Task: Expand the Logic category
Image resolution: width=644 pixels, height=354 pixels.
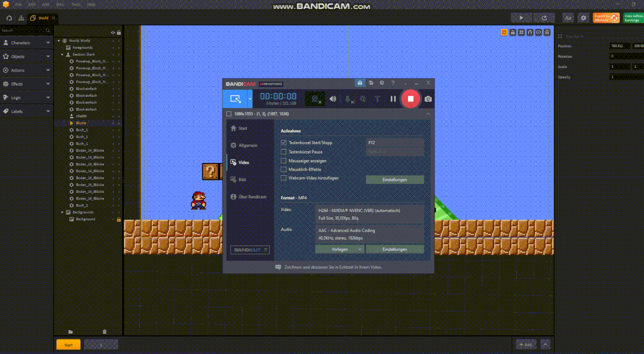Action: click(x=26, y=98)
